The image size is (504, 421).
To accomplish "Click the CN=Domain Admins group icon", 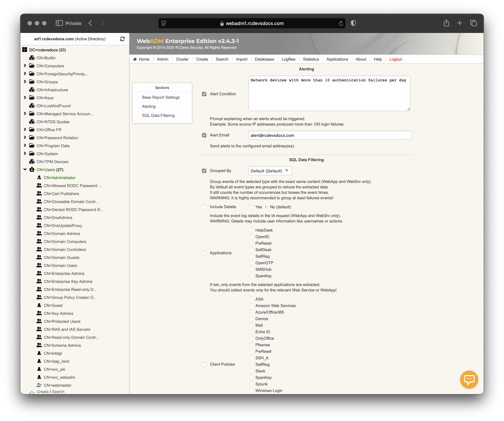I will coord(39,233).
